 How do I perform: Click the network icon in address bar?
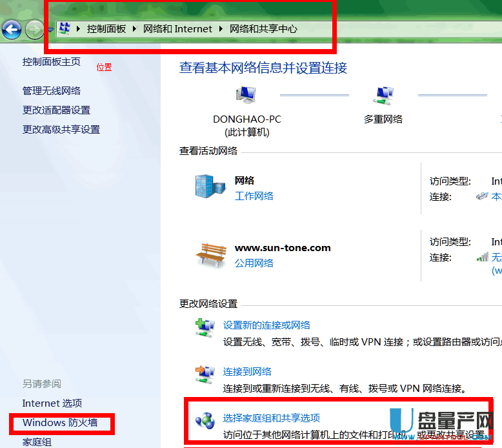[x=65, y=28]
